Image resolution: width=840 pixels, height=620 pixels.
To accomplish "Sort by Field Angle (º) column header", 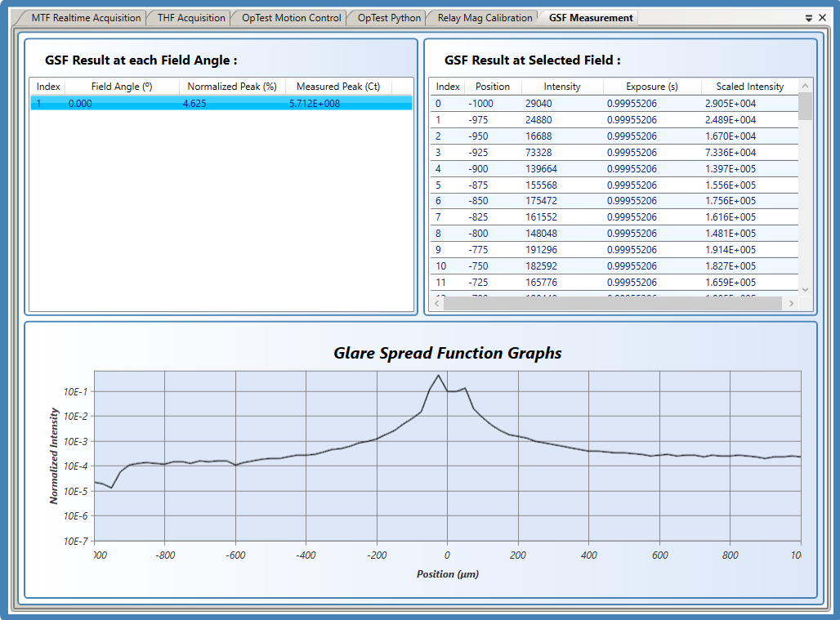I will pos(122,87).
